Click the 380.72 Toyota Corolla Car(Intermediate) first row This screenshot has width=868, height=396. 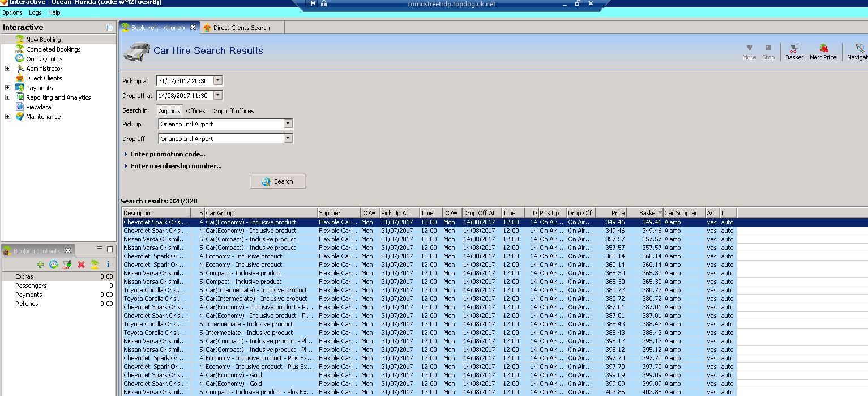(429, 290)
